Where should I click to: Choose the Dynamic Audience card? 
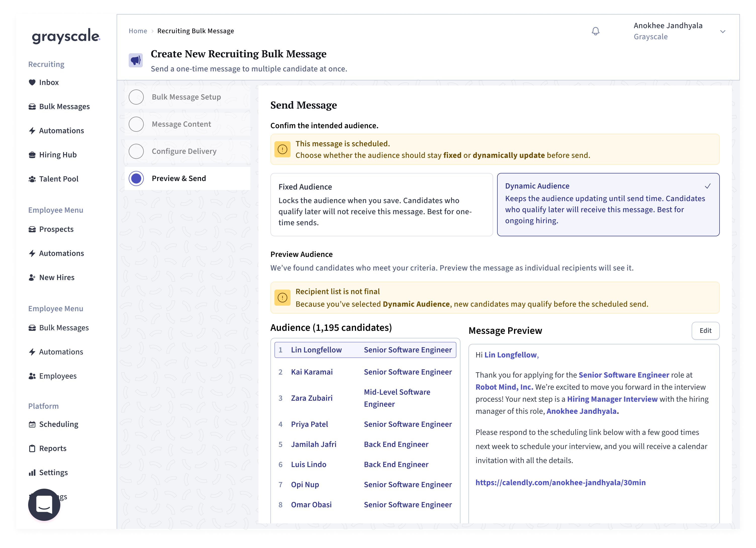click(x=608, y=205)
